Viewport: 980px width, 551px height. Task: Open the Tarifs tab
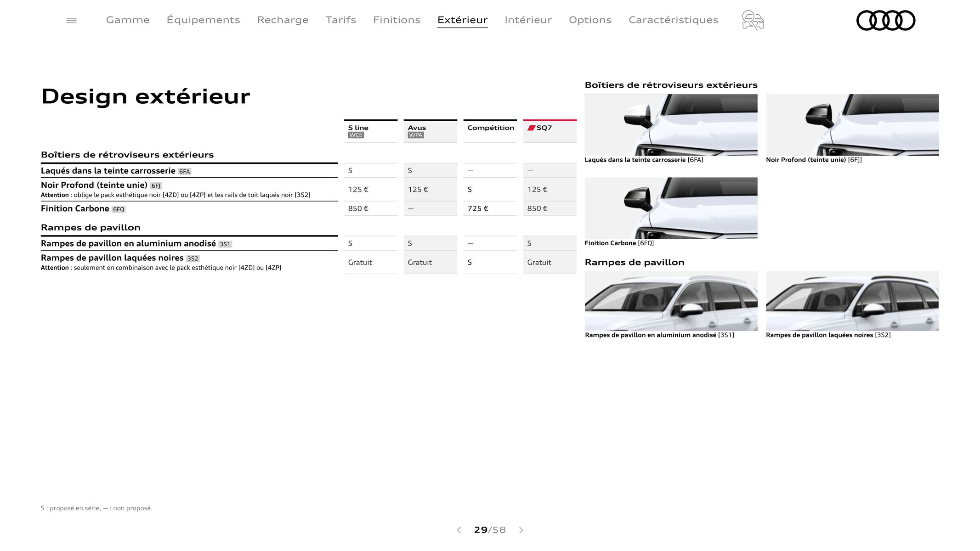pos(341,20)
